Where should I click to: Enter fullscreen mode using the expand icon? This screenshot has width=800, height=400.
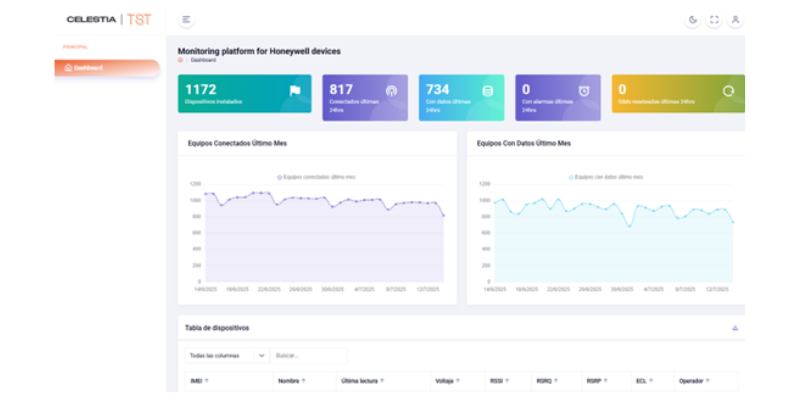(x=714, y=19)
